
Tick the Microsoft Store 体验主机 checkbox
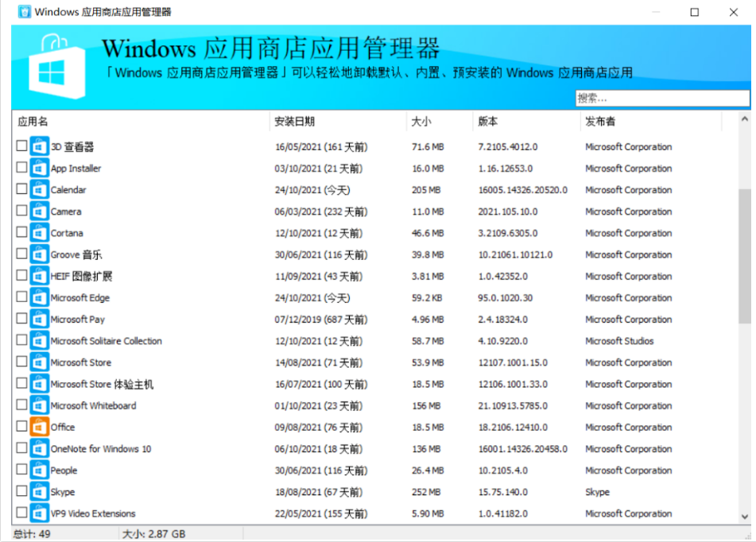point(21,383)
